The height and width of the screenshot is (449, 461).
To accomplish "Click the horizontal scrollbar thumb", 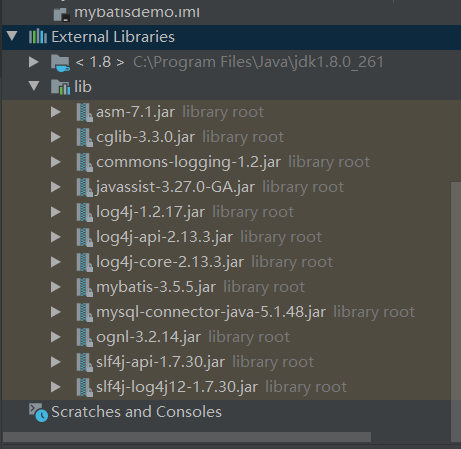I will (x=187, y=437).
